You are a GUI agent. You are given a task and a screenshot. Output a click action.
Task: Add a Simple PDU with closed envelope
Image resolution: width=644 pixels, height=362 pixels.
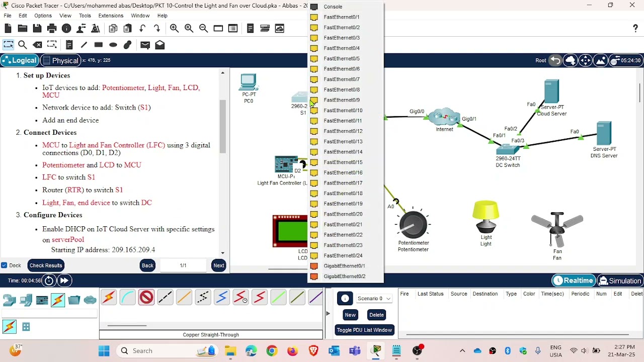[145, 45]
